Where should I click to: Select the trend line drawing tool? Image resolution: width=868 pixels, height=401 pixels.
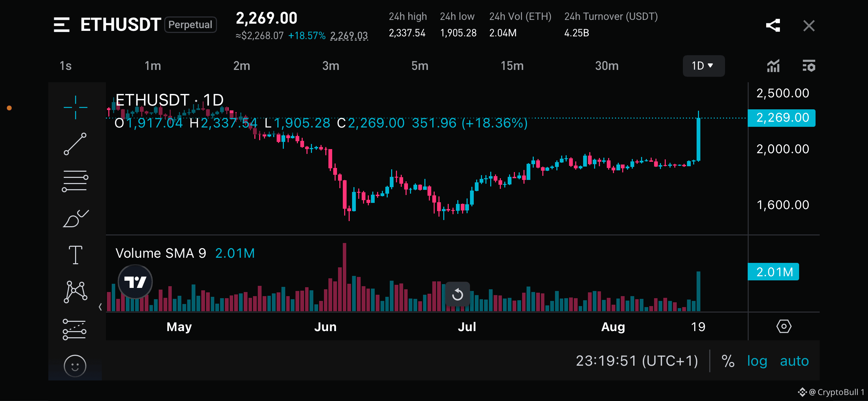pos(75,144)
